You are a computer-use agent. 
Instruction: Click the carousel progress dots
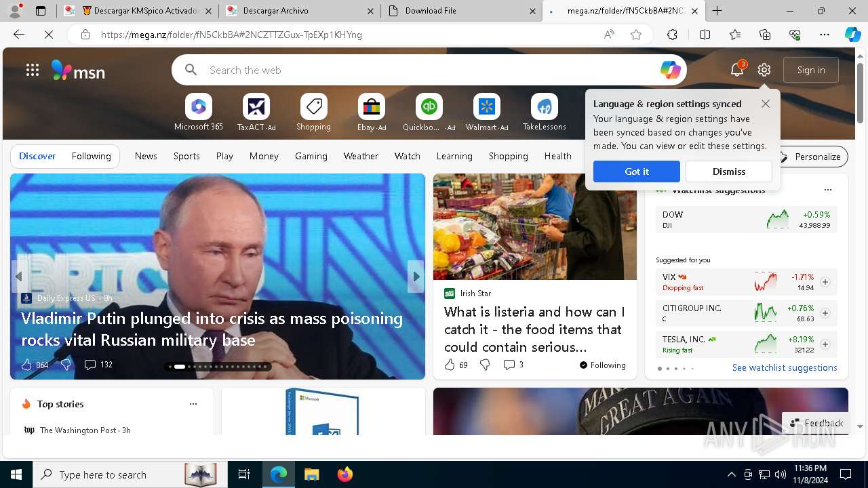(218, 367)
